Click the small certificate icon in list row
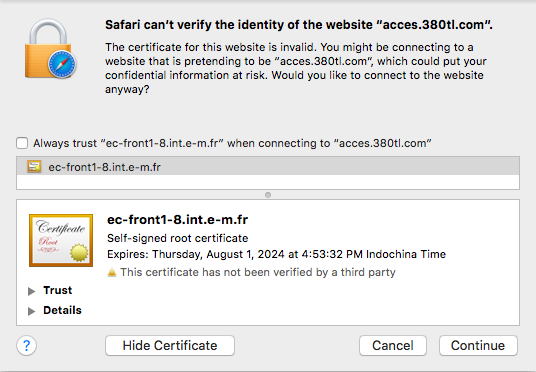Screen dimensions: 536x372 (34, 167)
